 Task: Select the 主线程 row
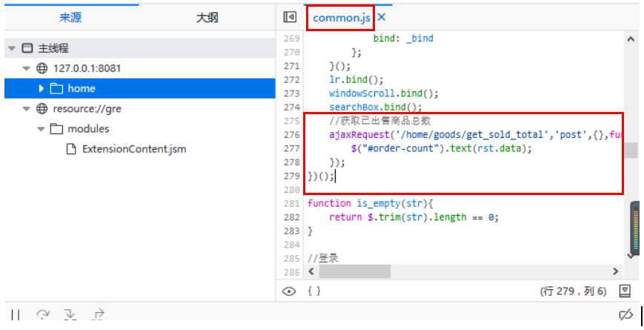(139, 48)
